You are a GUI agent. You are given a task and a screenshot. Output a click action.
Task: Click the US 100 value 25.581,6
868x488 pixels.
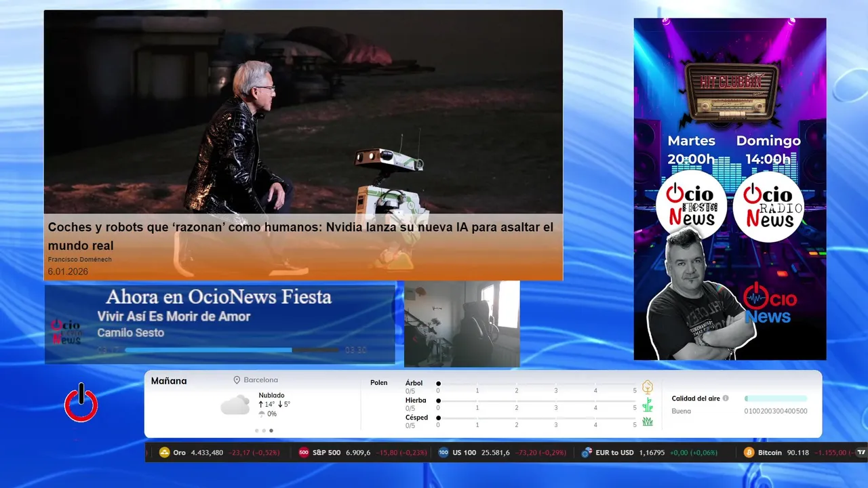[494, 453]
